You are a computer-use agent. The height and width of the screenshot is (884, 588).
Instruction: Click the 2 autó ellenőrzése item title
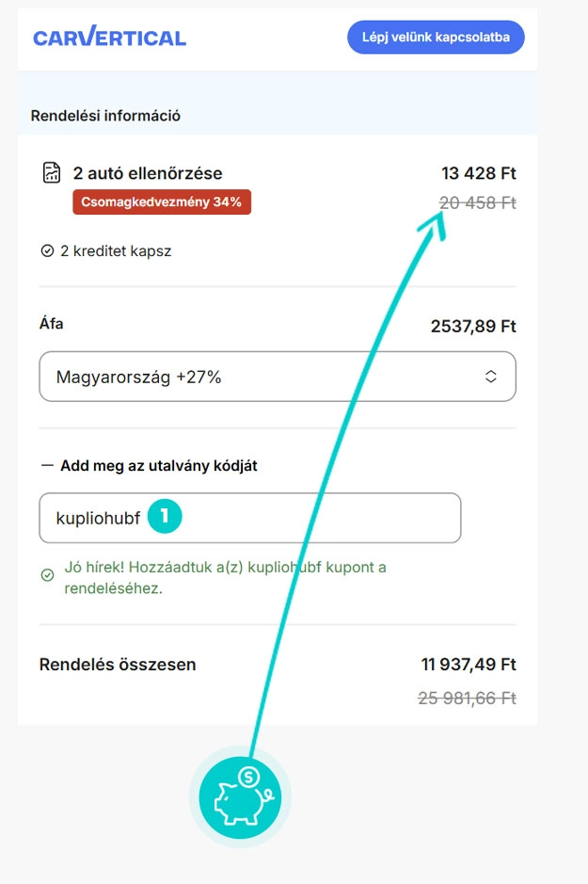click(148, 173)
